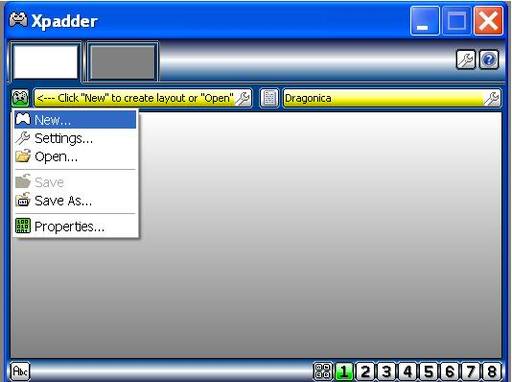Switch to set 2
Image resolution: width=512 pixels, height=382 pixels.
click(365, 371)
